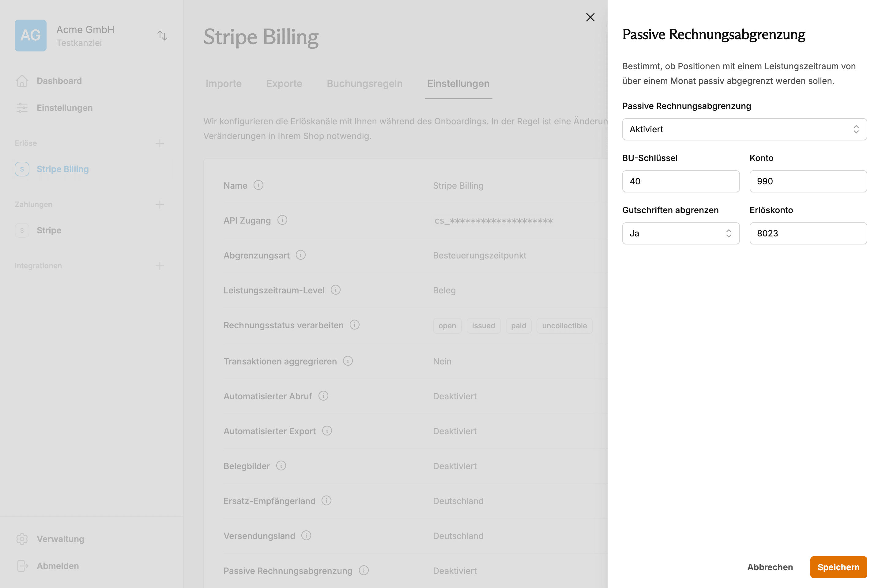Toggle the uncollectible status chip
Image resolution: width=882 pixels, height=588 pixels.
pyautogui.click(x=564, y=326)
